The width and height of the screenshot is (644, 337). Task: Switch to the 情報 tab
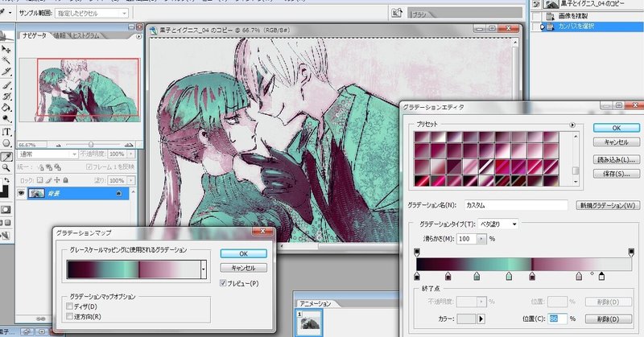[60, 36]
